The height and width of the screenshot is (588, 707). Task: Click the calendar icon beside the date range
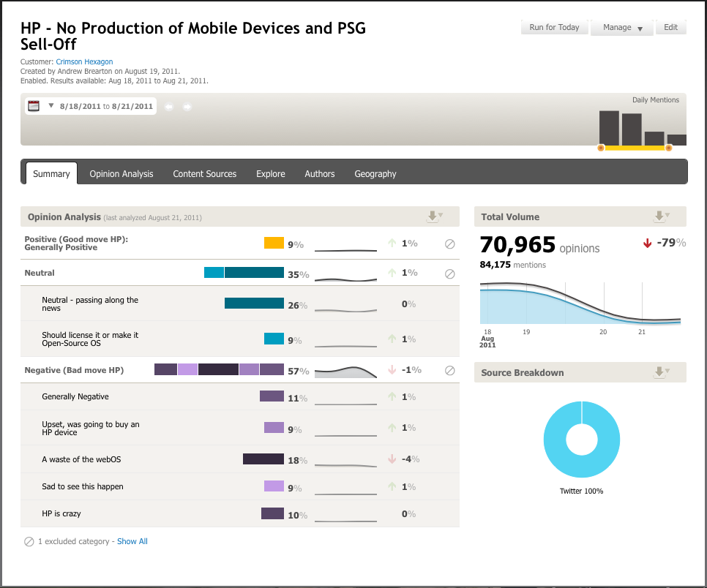pyautogui.click(x=34, y=106)
